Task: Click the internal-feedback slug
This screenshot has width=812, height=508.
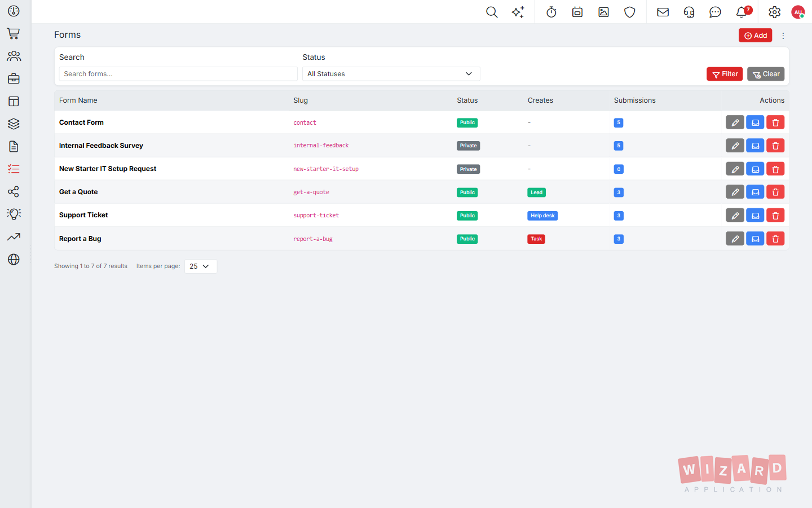Action: (x=321, y=146)
